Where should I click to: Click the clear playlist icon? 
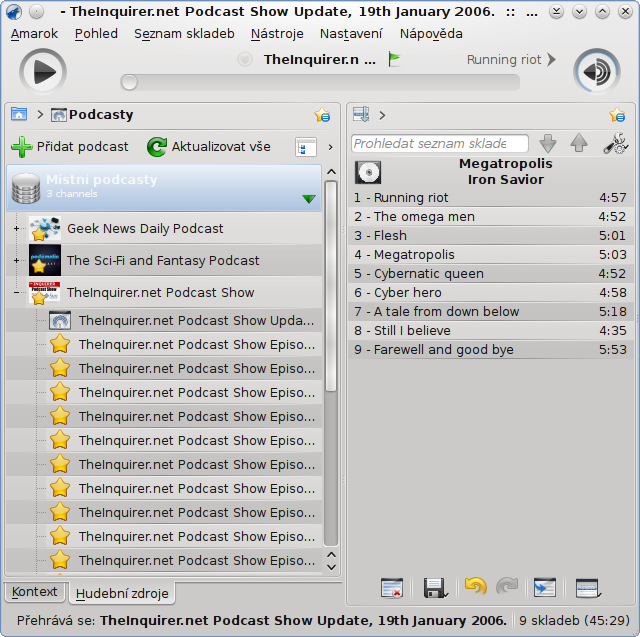click(392, 588)
